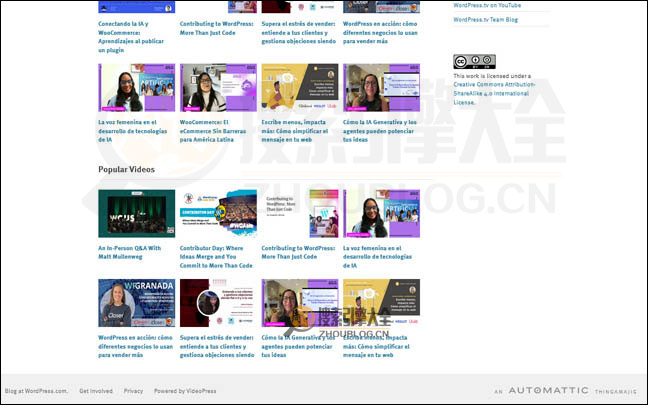
Task: Click 'Supera el estrés de vender' title at bottom
Action: tap(217, 346)
